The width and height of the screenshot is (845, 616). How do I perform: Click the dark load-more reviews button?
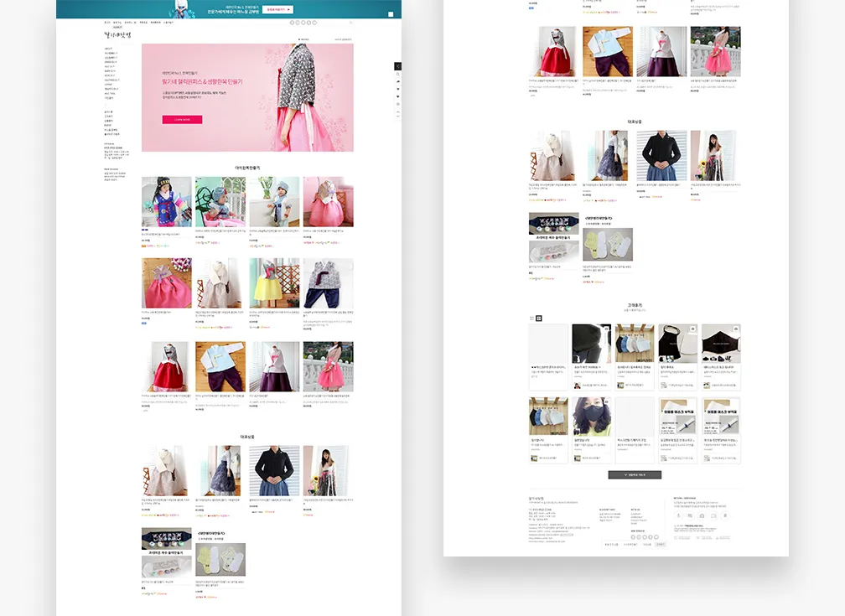point(635,475)
